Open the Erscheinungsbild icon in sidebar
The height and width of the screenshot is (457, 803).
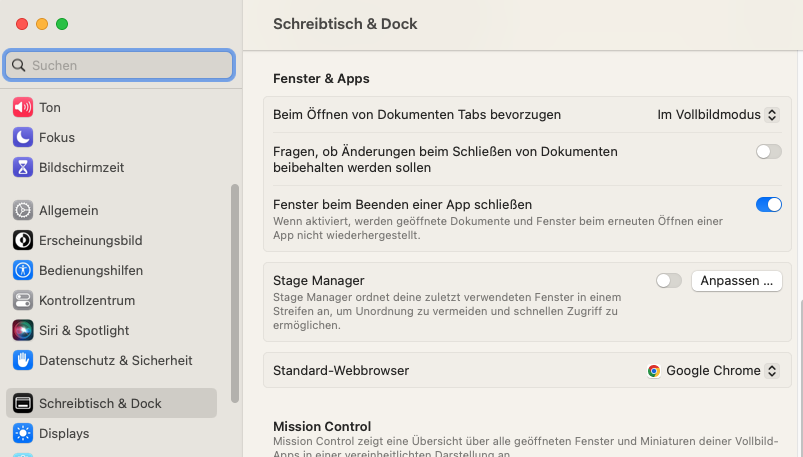tap(23, 240)
